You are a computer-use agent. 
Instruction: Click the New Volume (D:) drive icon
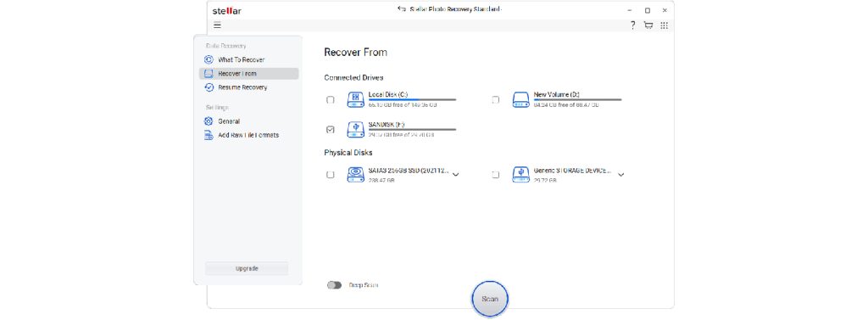[x=521, y=100]
